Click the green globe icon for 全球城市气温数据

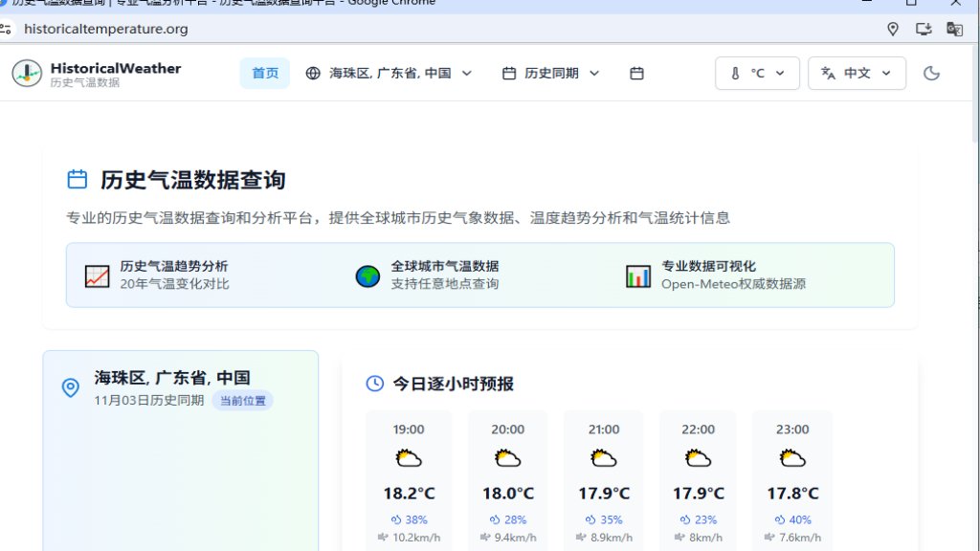click(x=367, y=275)
